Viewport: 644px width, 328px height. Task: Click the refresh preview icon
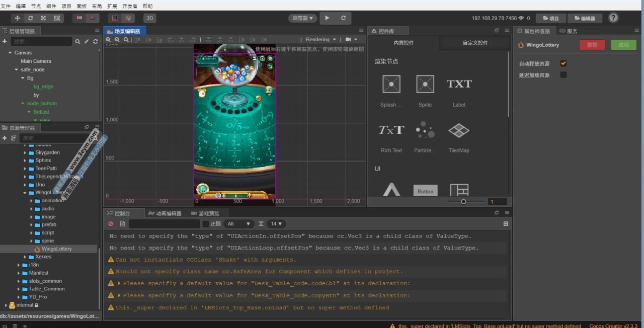pos(343,18)
